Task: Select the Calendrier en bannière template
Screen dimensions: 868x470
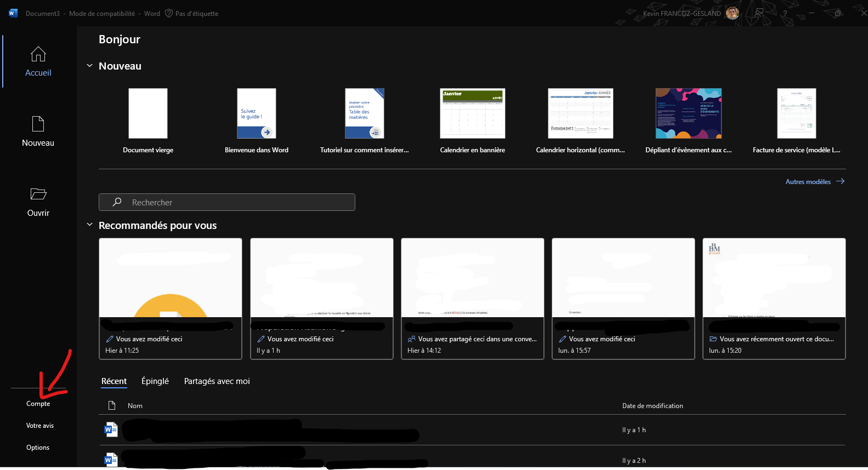Action: click(472, 113)
